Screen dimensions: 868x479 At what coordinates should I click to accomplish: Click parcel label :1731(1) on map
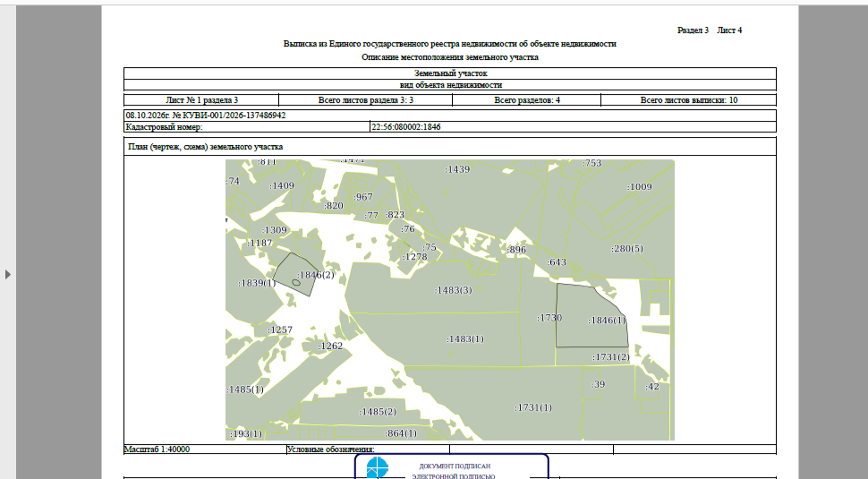coord(533,407)
